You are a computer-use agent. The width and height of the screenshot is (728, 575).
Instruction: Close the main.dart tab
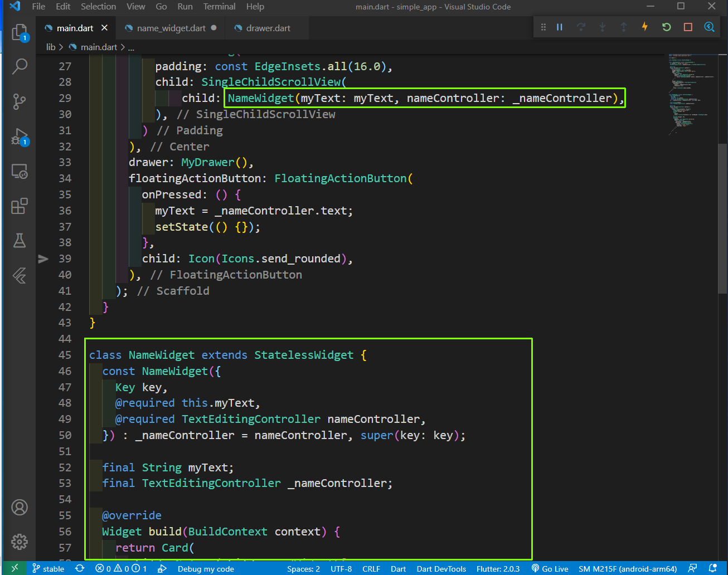[x=104, y=28]
